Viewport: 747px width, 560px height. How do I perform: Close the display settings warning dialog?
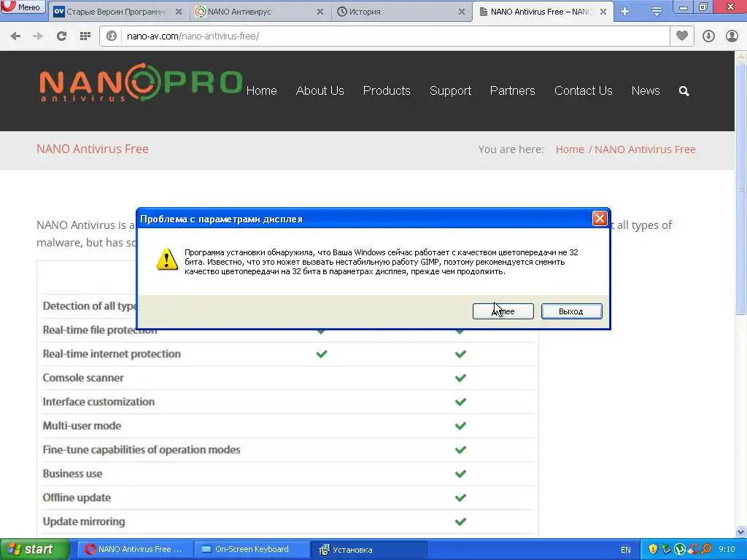point(600,219)
